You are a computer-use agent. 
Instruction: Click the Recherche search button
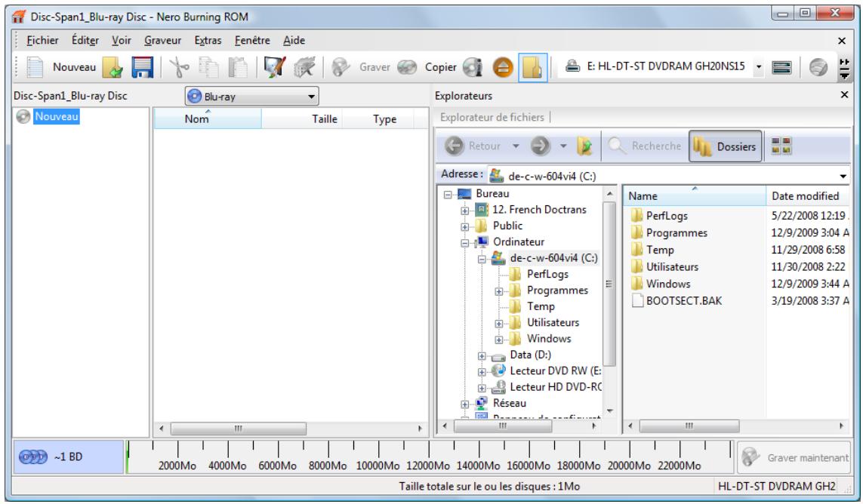pyautogui.click(x=645, y=146)
